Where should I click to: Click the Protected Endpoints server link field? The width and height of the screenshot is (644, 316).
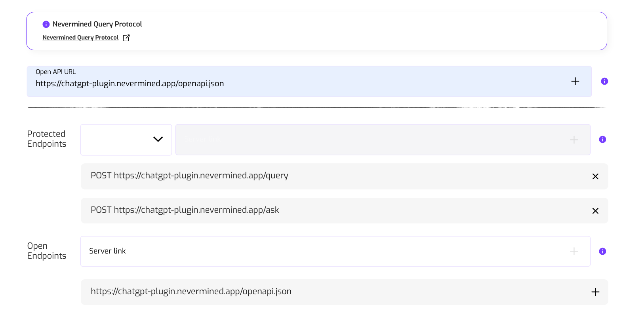click(x=368, y=140)
